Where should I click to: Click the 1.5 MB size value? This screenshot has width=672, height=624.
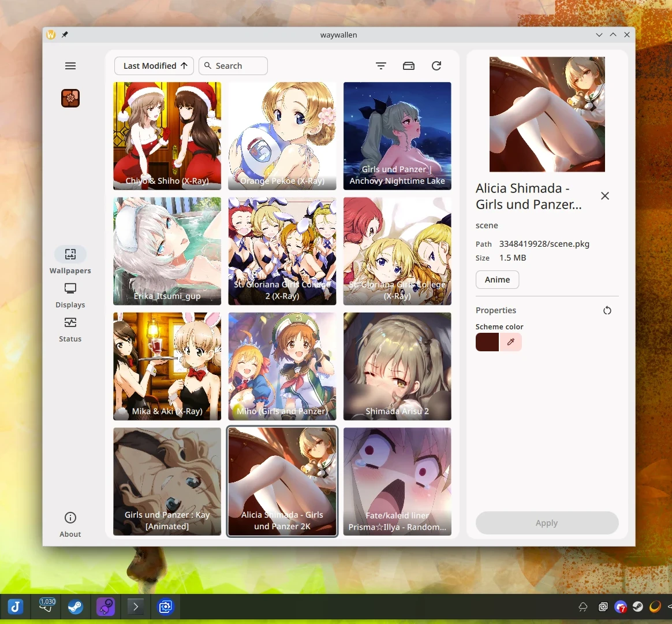pos(513,258)
